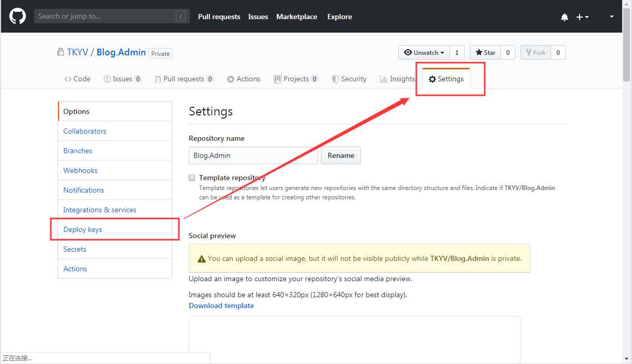Star the repository

click(485, 52)
